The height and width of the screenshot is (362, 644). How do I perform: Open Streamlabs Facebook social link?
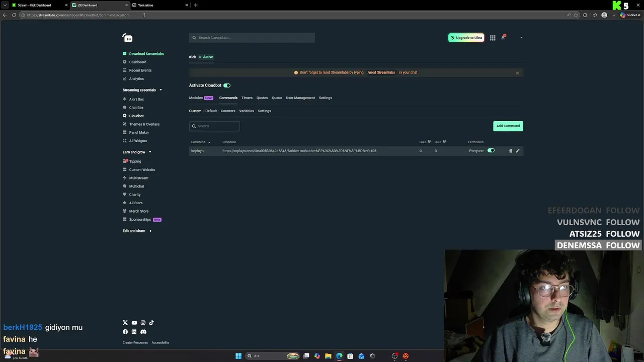(125, 332)
